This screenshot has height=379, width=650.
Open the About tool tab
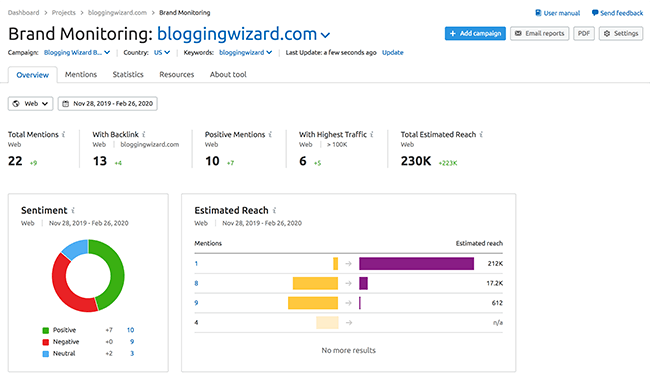228,75
